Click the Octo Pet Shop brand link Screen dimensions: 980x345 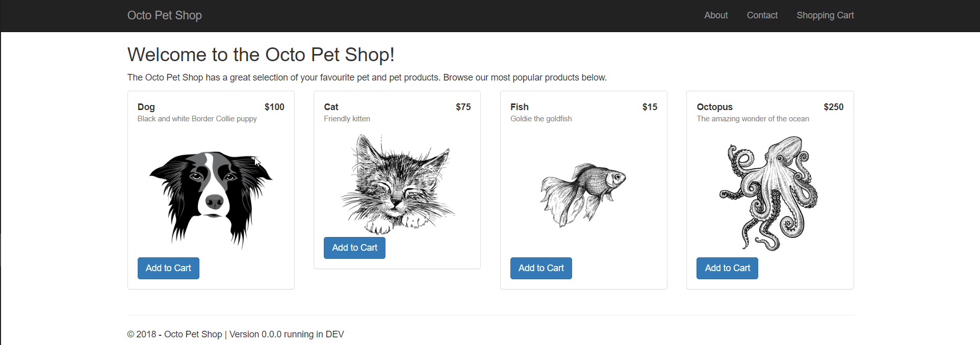[x=164, y=15]
